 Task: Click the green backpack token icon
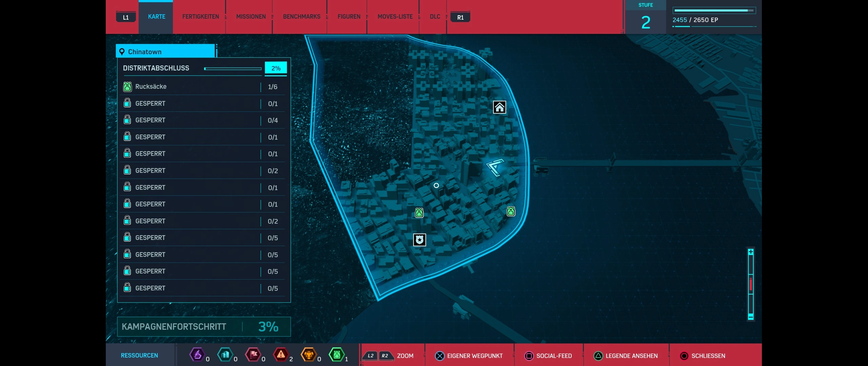coord(337,355)
